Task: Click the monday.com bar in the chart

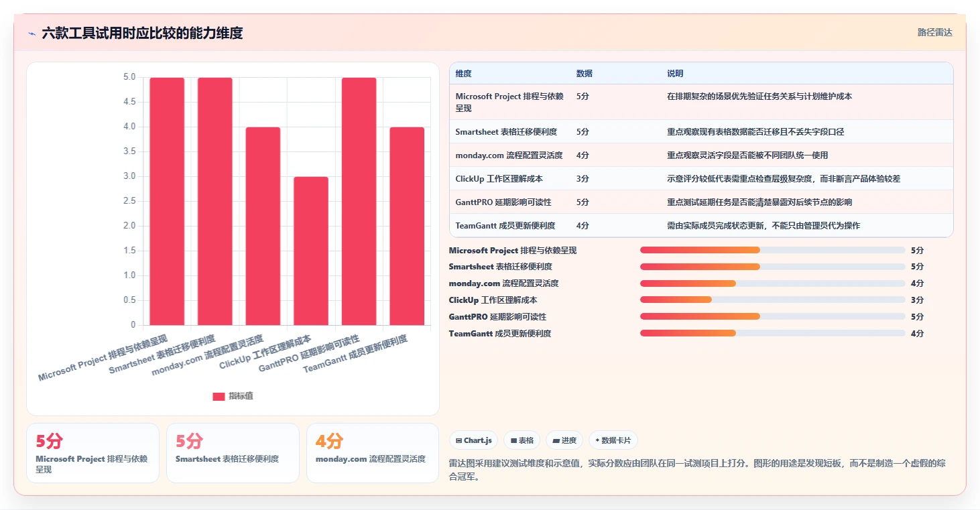Action: click(x=263, y=226)
